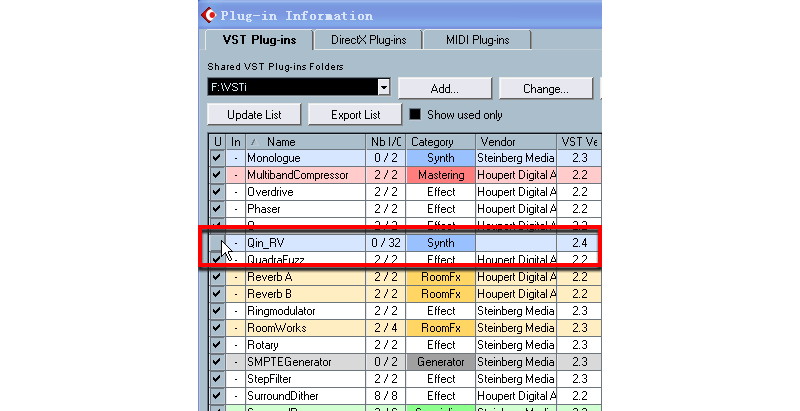Select the Ringmodulator plug-in name

pyautogui.click(x=282, y=311)
